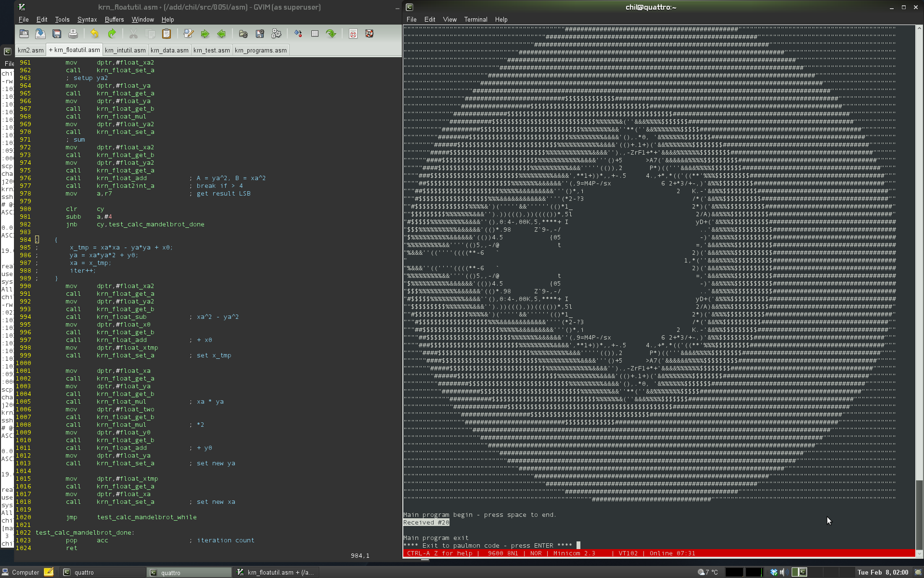Click the Computer button in the taskbar
Viewport: 924px width, 578px height.
point(21,572)
